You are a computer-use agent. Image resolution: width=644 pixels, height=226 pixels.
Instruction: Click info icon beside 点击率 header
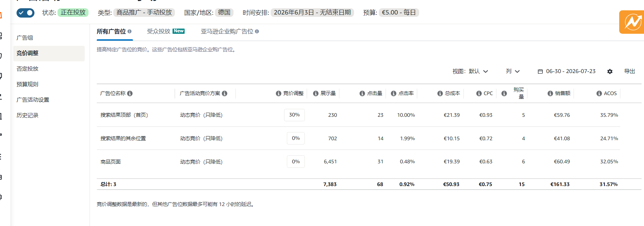394,93
